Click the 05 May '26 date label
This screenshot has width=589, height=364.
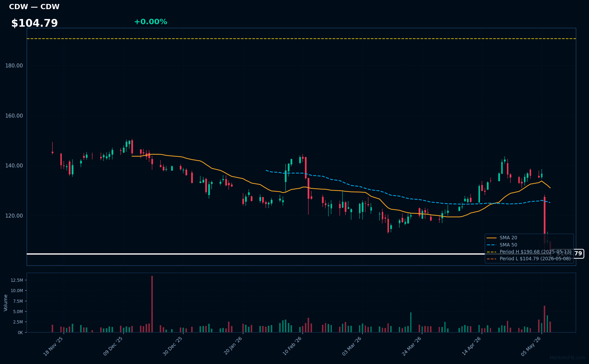[531, 346]
